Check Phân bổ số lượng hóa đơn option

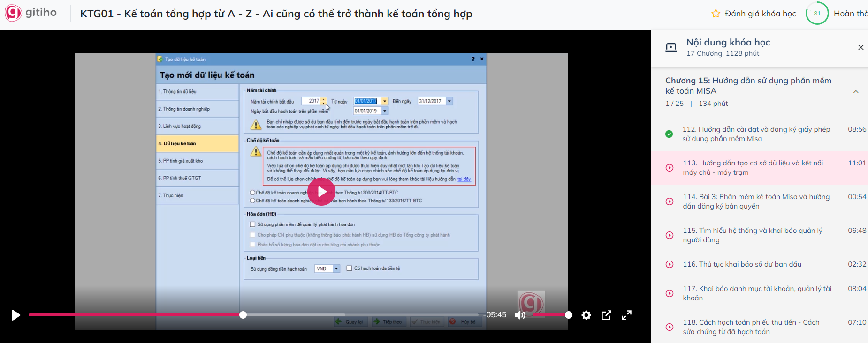253,245
